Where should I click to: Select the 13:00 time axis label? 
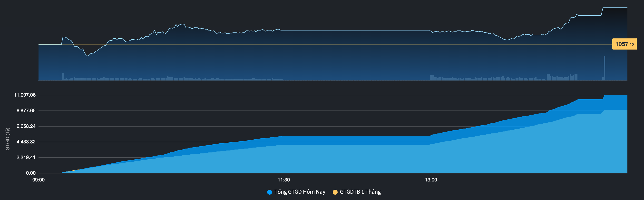tap(431, 180)
